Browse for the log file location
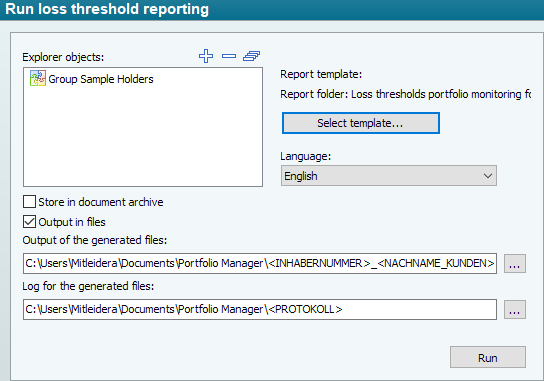The image size is (544, 381). (515, 309)
